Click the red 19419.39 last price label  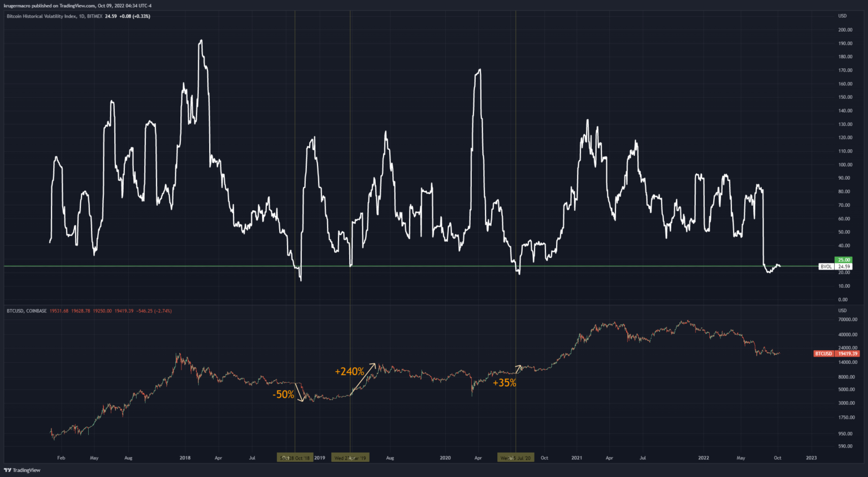[x=847, y=354]
